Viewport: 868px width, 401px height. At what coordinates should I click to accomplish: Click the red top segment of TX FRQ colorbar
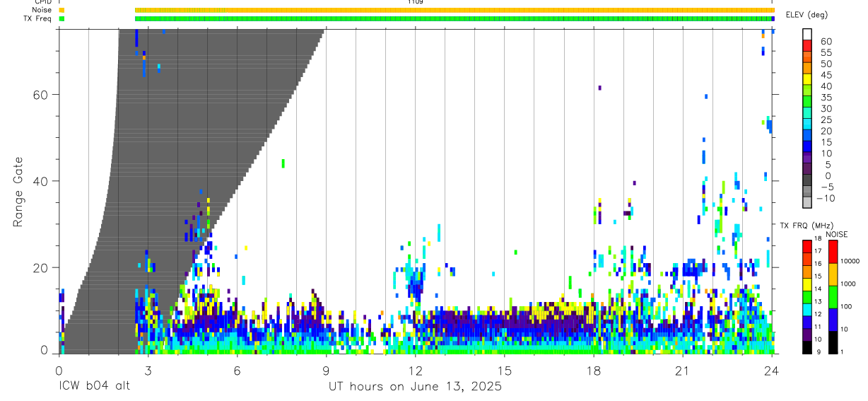click(x=807, y=246)
